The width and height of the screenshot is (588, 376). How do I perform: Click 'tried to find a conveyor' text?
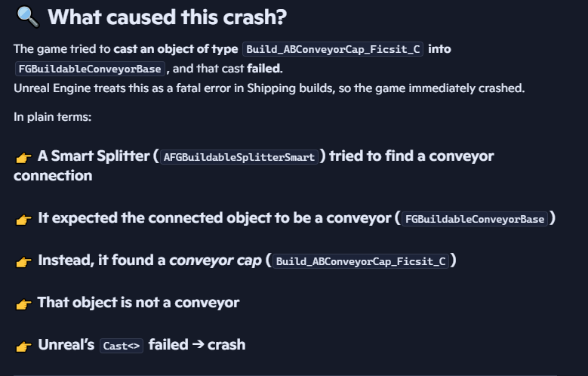click(412, 156)
